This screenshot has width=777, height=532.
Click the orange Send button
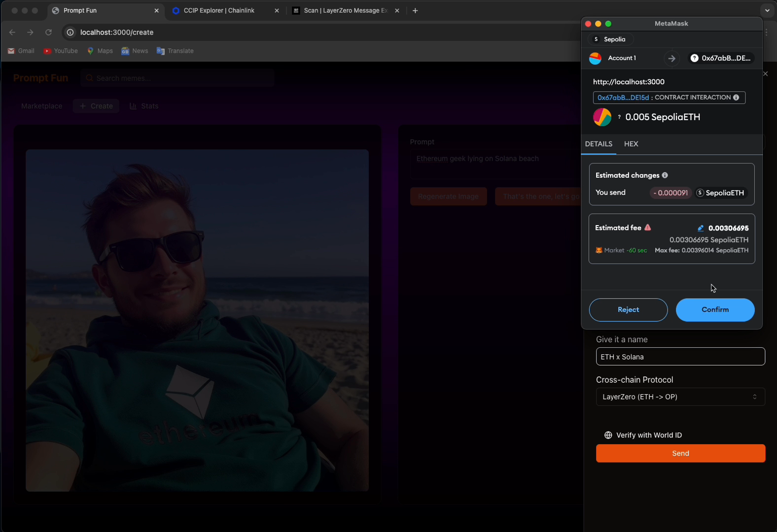[680, 453]
